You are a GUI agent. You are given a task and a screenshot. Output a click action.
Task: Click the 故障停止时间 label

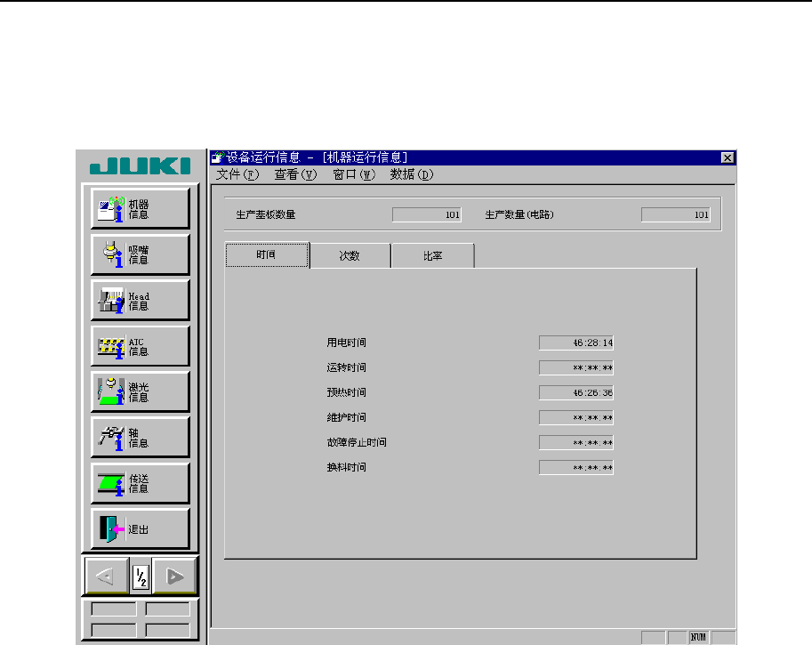click(x=357, y=442)
